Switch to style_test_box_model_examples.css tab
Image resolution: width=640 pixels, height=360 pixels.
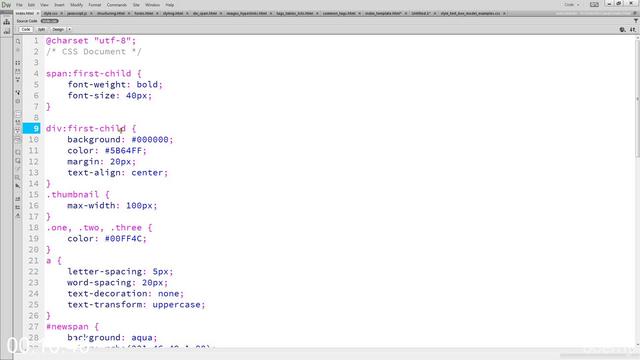pyautogui.click(x=470, y=13)
